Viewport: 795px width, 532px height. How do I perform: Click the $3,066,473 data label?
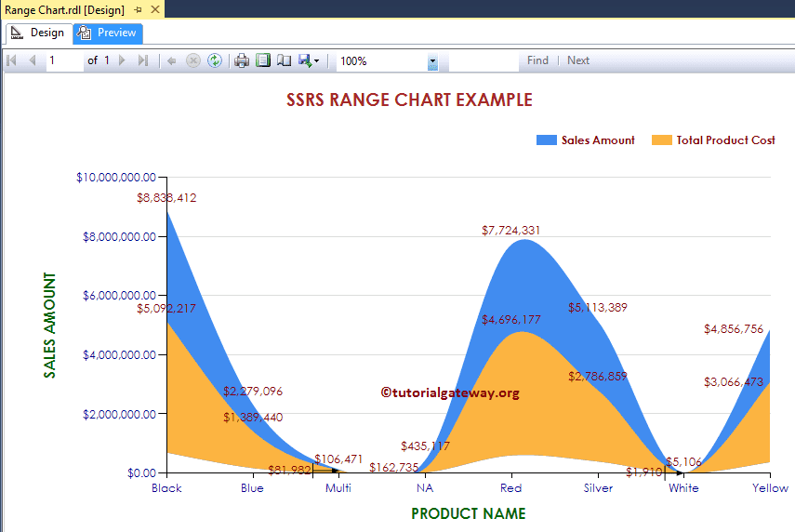(x=733, y=382)
